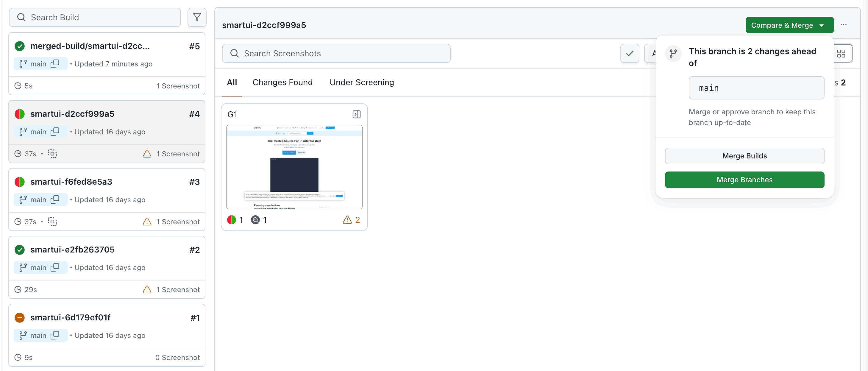This screenshot has height=371, width=868.
Task: Copy branch name for build #5
Action: 54,64
